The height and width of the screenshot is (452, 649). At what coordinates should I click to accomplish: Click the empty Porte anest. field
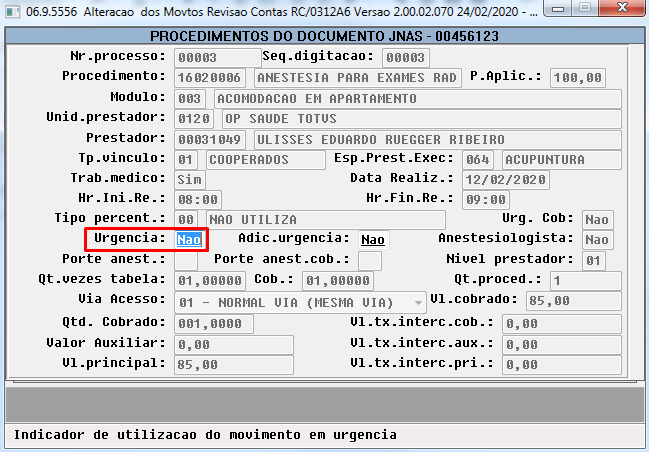pos(186,260)
